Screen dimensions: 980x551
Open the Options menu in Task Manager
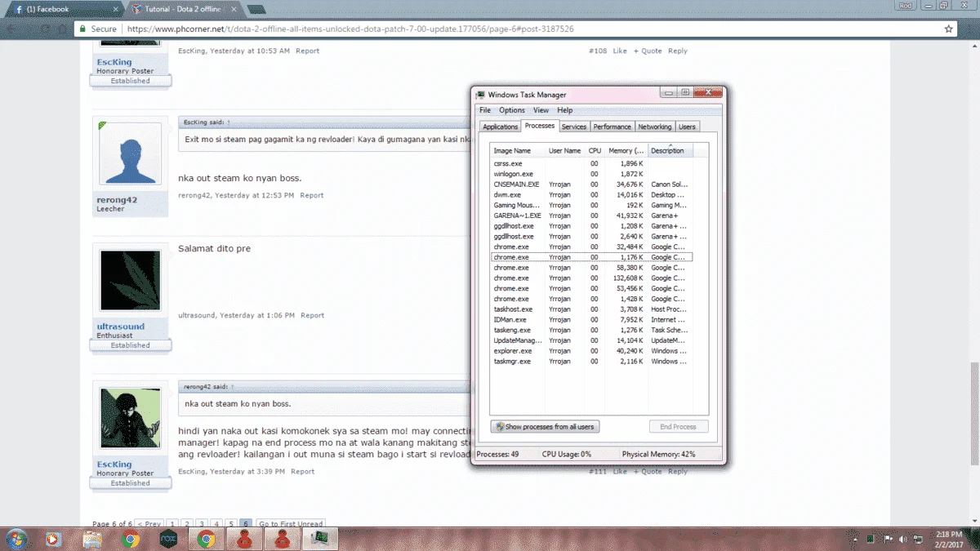512,110
